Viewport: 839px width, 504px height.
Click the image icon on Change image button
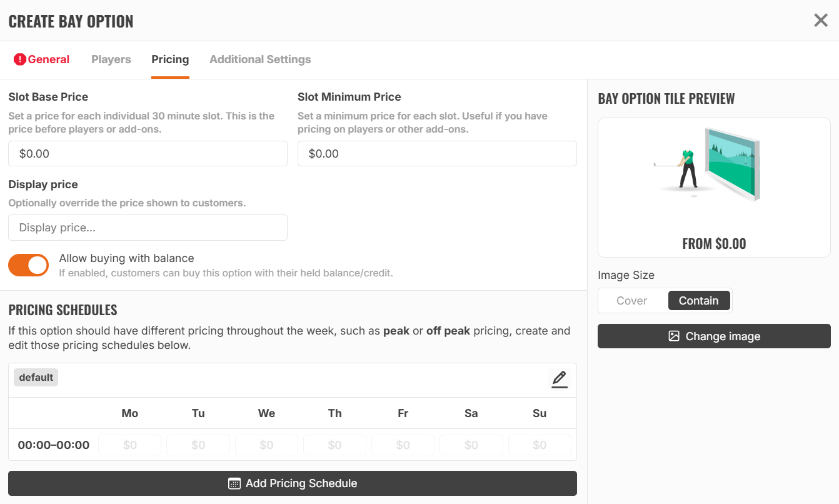pos(674,336)
